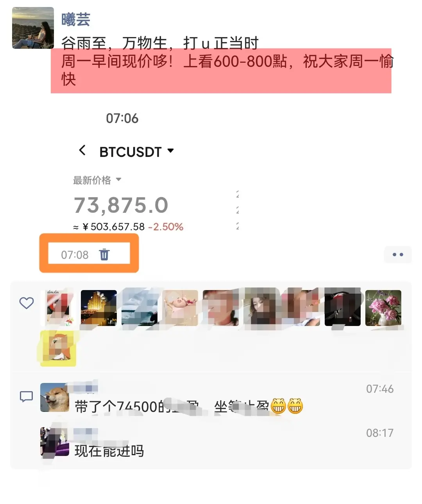Click the 07:08 post timestamp
Image resolution: width=422 pixels, height=504 pixels.
pos(75,255)
